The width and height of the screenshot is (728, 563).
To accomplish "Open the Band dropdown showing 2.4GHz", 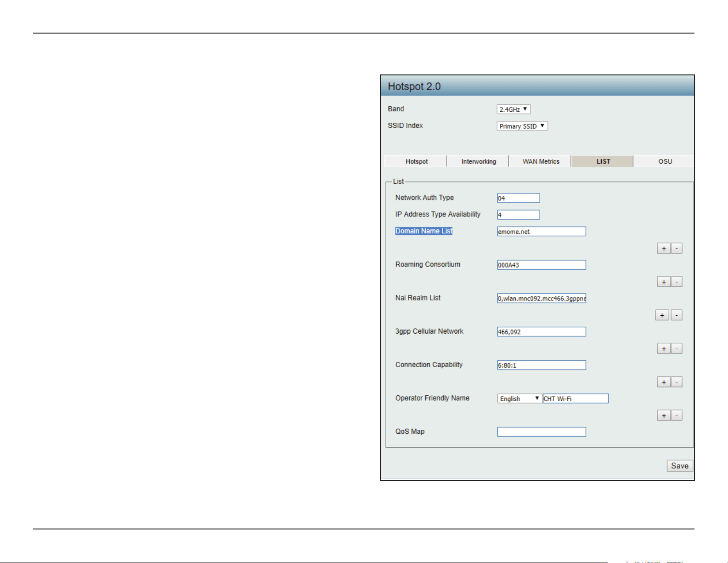I will tap(514, 109).
